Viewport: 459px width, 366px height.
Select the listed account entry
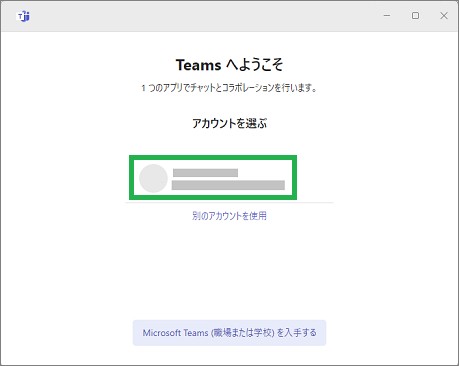[x=213, y=178]
